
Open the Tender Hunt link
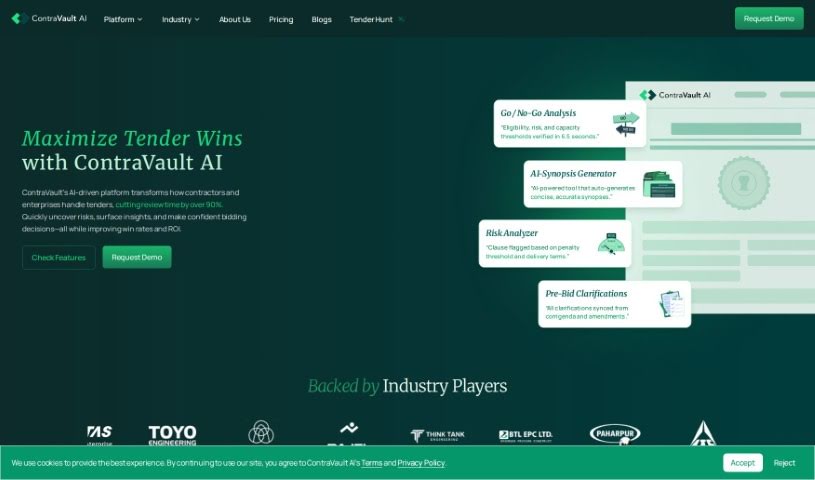pos(371,19)
